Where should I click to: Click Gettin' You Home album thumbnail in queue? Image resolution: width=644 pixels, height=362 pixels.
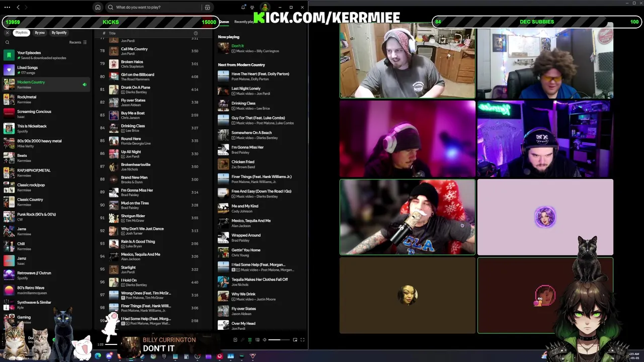point(223,252)
